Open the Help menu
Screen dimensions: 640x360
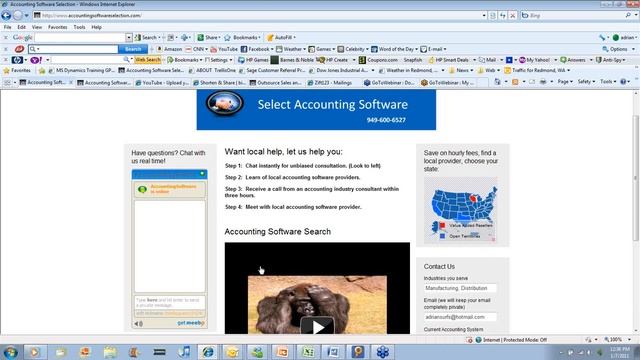click(x=97, y=27)
